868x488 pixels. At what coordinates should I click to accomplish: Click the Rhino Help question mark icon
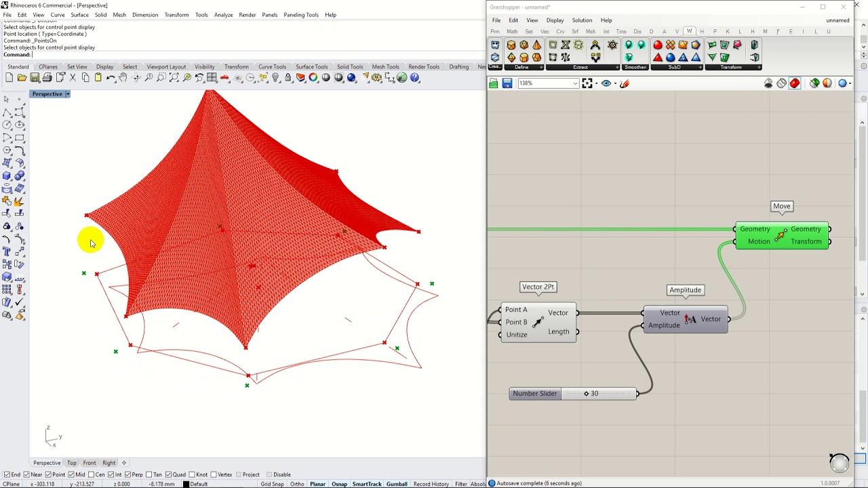415,78
